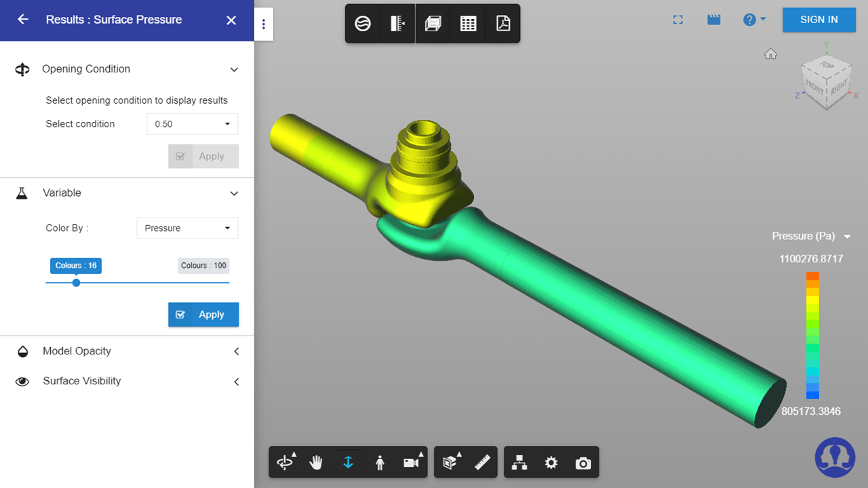Viewport: 868px width, 488px height.
Task: Click the blue Apply button under Variable
Action: tap(203, 314)
